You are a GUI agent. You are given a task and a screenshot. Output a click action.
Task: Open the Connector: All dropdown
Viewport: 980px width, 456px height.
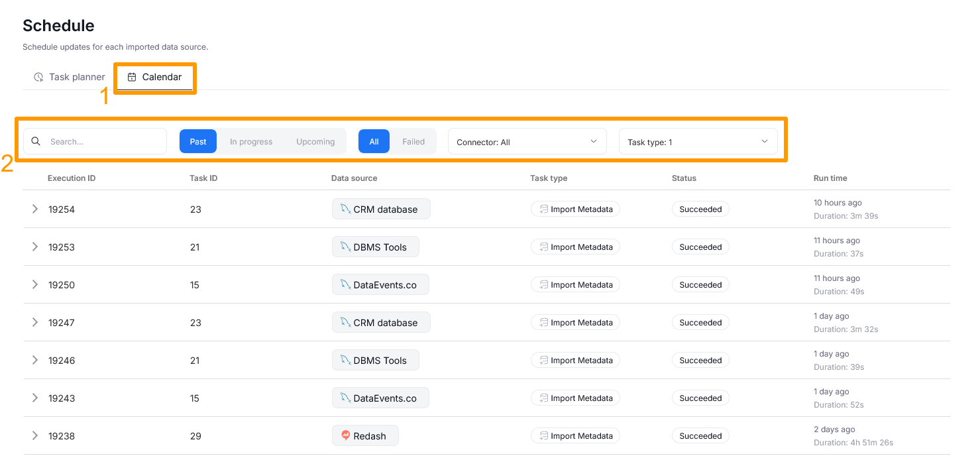527,142
